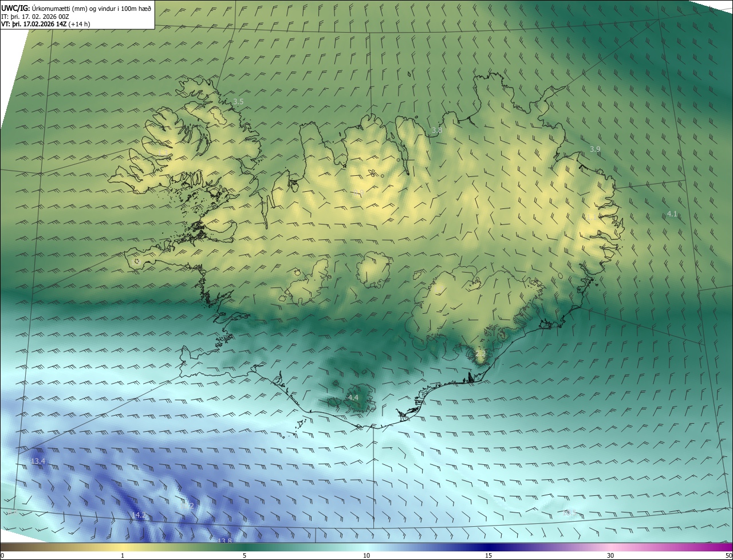The image size is (733, 560).
Task: Click the color scale tick label "1"
Action: (x=123, y=555)
